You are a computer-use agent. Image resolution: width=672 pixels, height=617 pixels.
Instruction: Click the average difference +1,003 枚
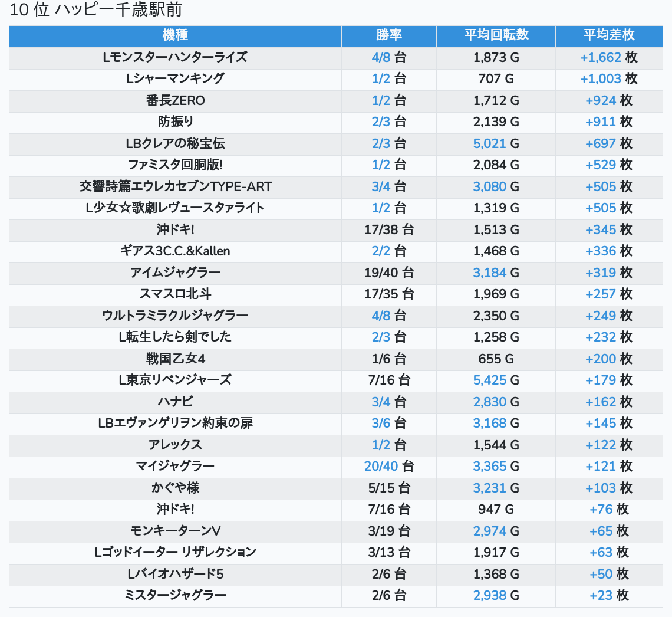pos(609,79)
